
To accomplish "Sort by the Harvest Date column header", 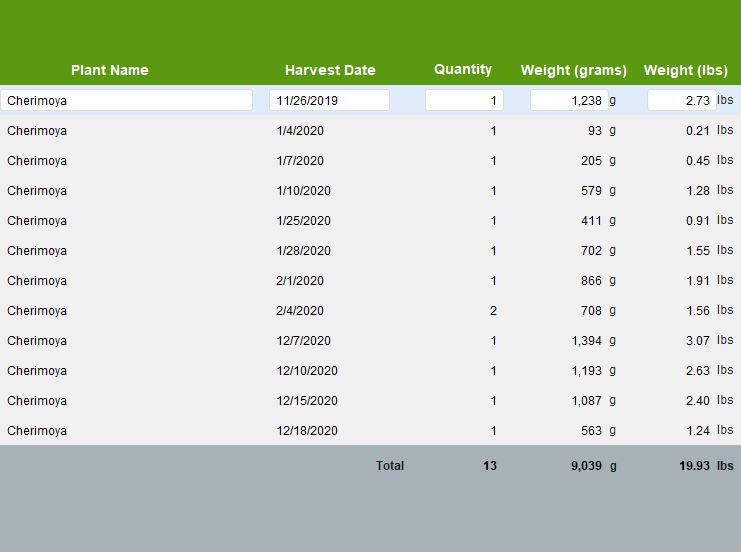I will coord(330,70).
